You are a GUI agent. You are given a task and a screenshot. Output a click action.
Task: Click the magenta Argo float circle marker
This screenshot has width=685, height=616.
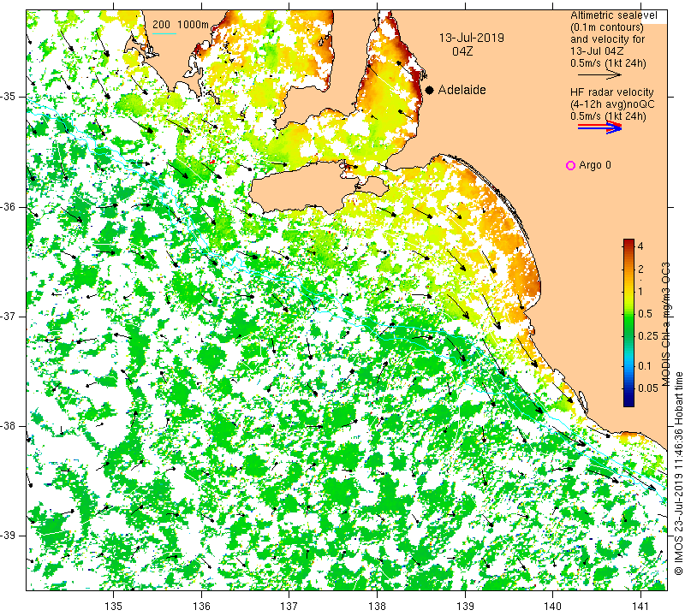(570, 165)
